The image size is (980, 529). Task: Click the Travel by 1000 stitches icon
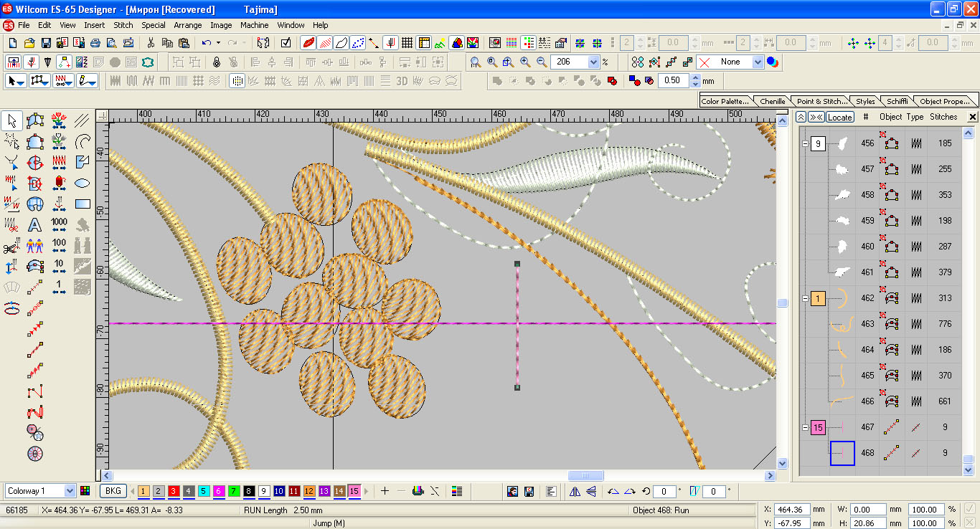click(x=60, y=224)
